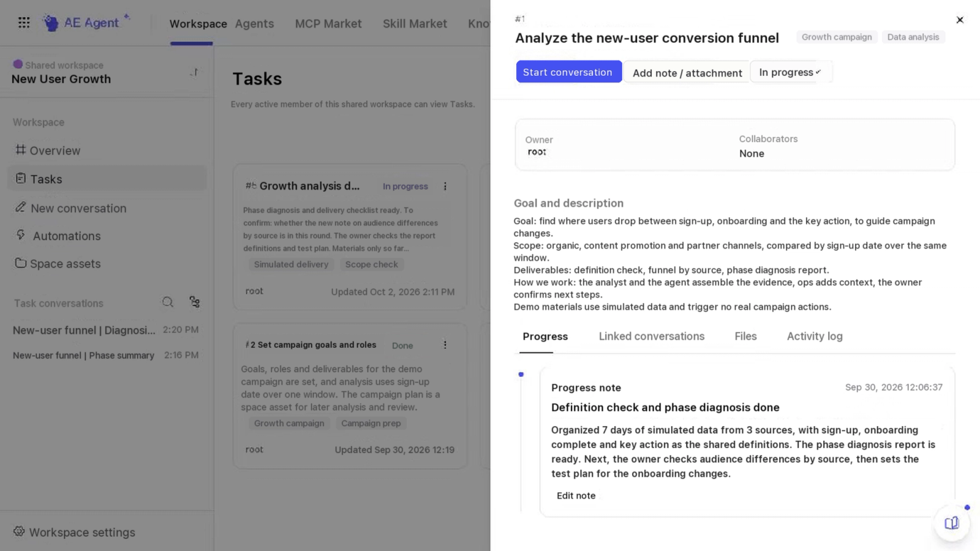Click Growth campaign tag on Set campaign card
The width and height of the screenshot is (980, 551).
click(x=289, y=423)
